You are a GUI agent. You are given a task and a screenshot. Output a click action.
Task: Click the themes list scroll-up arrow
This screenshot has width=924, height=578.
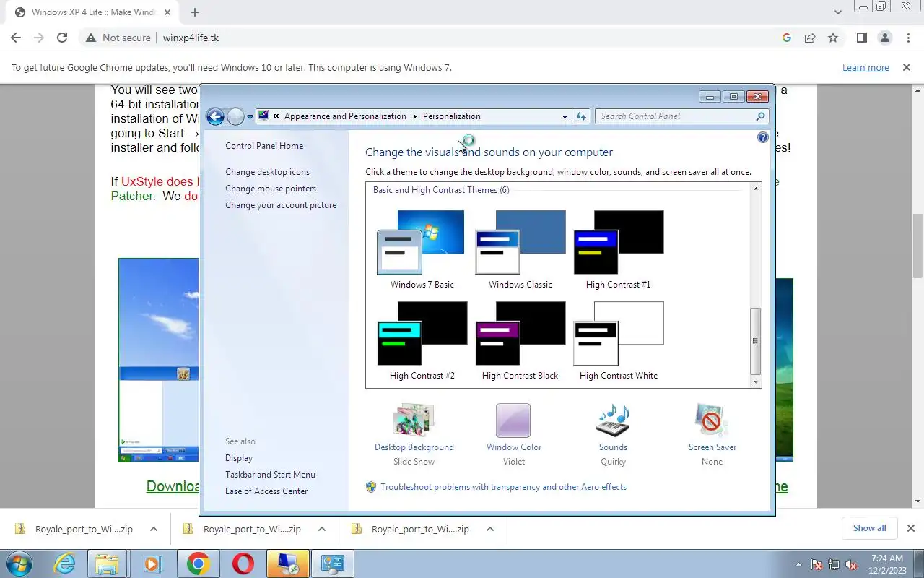pos(756,189)
